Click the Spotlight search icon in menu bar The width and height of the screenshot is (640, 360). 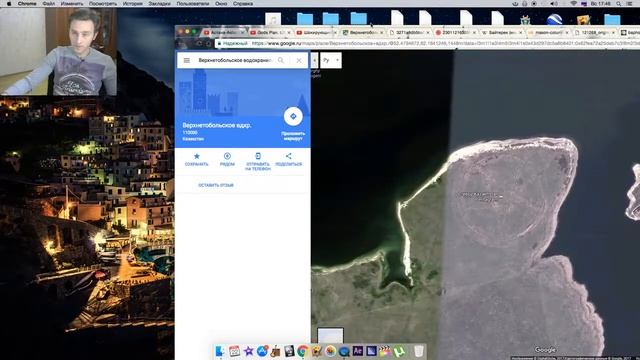pyautogui.click(x=619, y=4)
